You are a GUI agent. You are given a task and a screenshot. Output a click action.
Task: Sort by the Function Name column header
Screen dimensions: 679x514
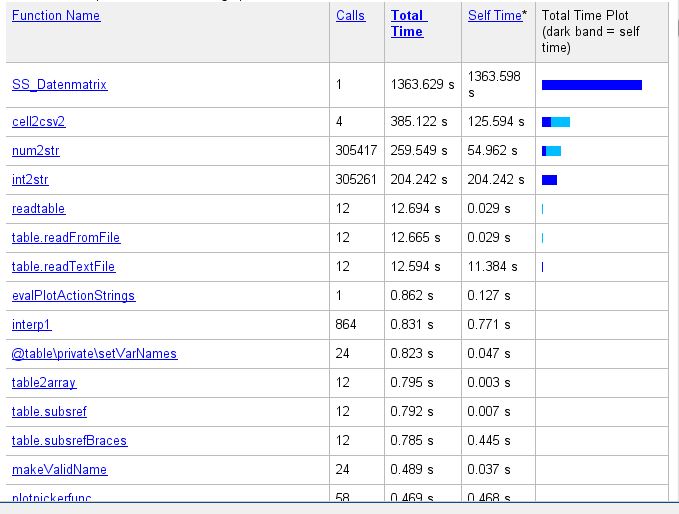click(56, 16)
